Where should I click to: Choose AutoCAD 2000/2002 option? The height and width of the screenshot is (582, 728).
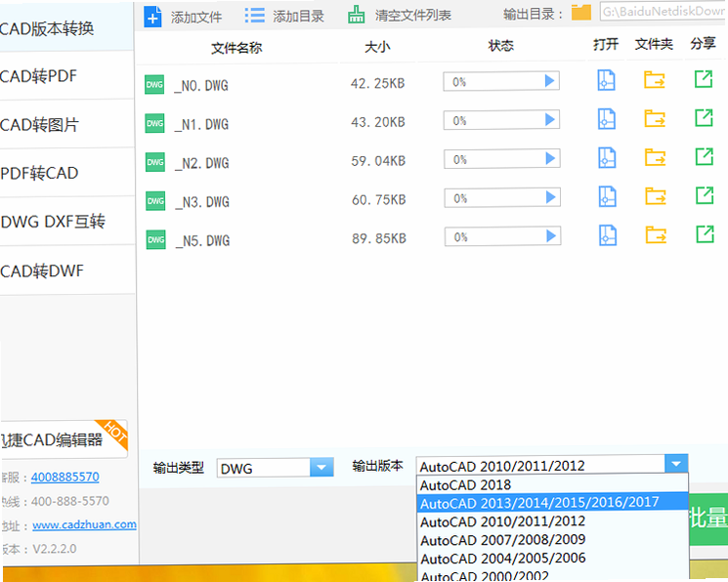point(552,575)
